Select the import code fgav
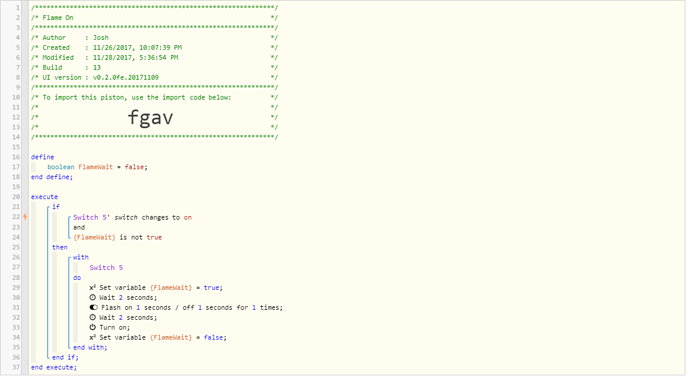This screenshot has height=380, width=690. pos(150,117)
